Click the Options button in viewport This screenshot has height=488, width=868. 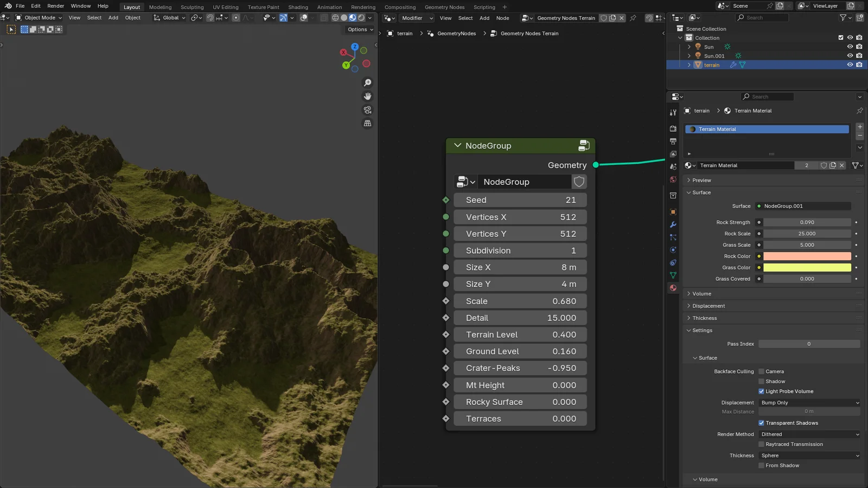click(x=358, y=29)
